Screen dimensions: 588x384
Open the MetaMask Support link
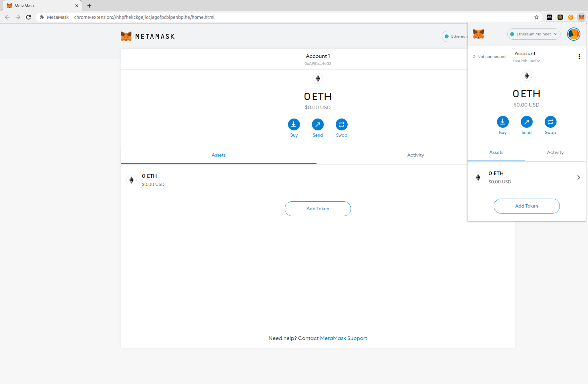click(343, 338)
